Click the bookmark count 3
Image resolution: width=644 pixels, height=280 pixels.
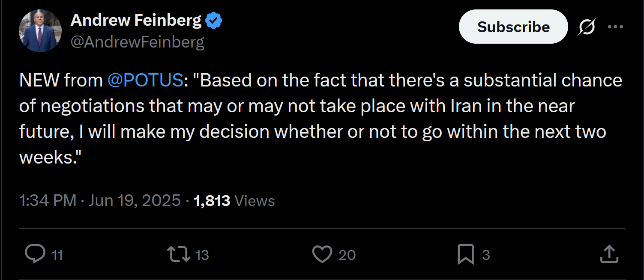(486, 255)
